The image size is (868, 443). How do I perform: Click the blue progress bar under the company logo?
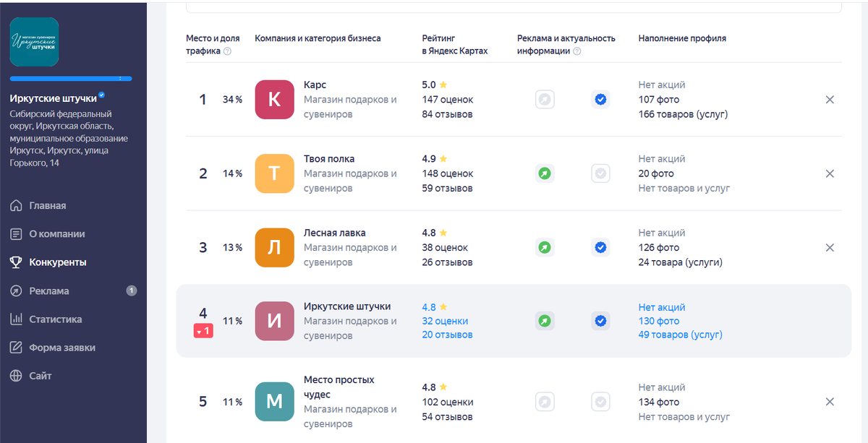click(70, 78)
